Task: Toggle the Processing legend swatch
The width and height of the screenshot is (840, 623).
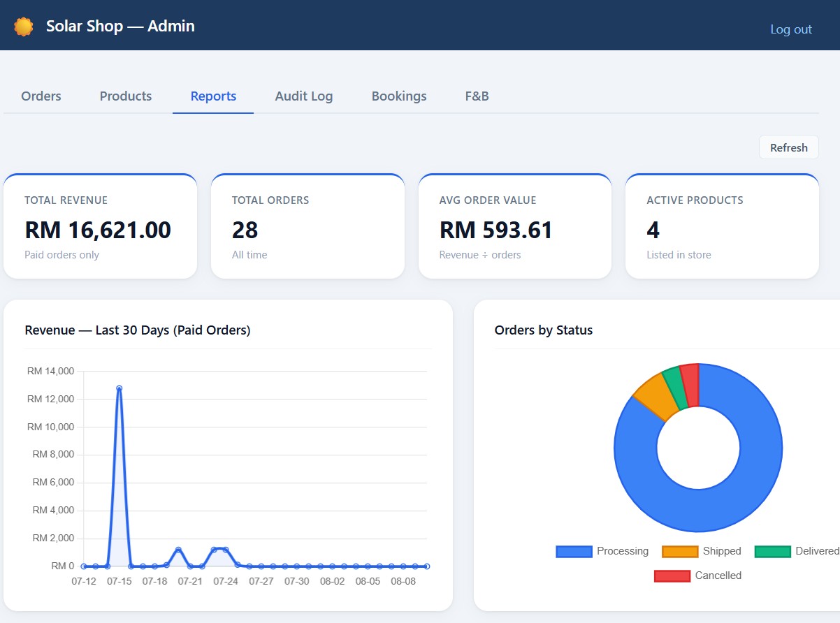Action: (574, 552)
